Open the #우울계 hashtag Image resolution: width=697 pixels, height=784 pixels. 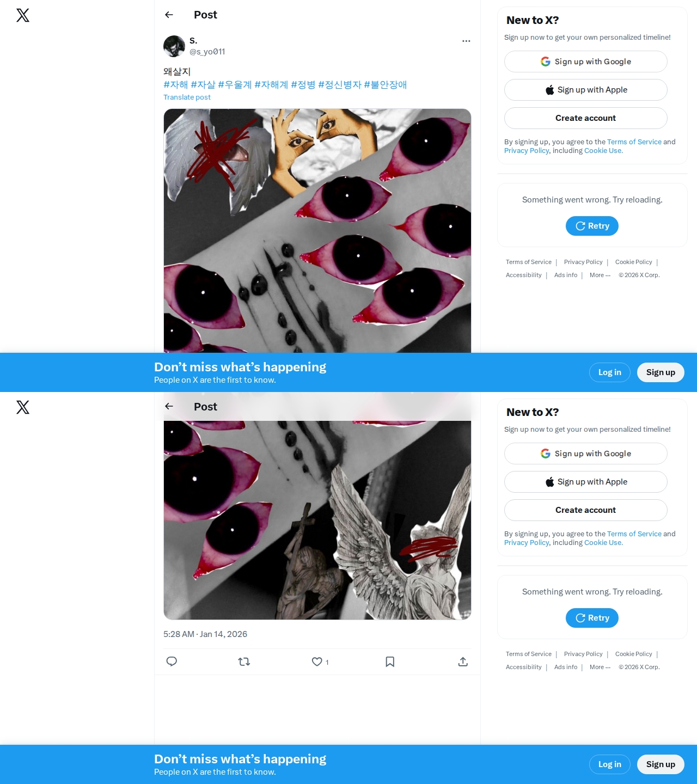point(235,84)
